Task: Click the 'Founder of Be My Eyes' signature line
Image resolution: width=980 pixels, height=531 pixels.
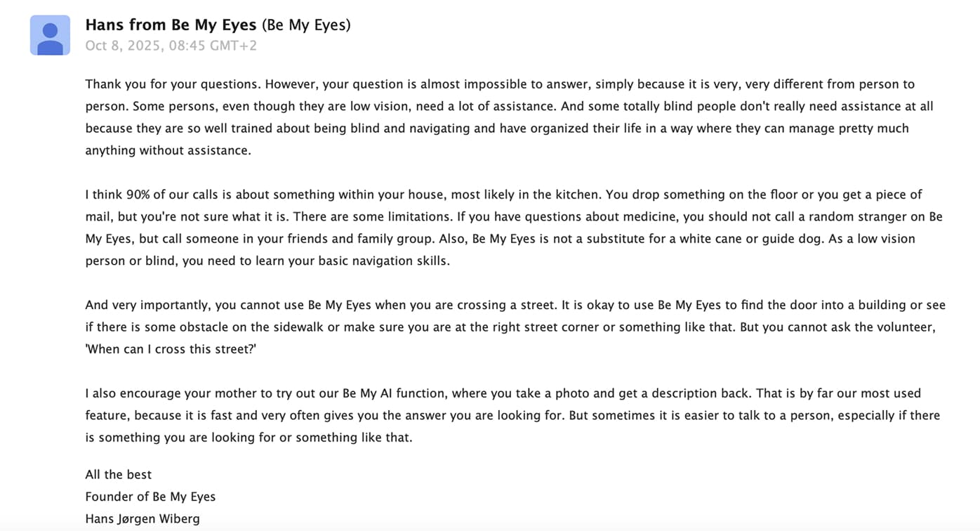Action: pyautogui.click(x=150, y=497)
